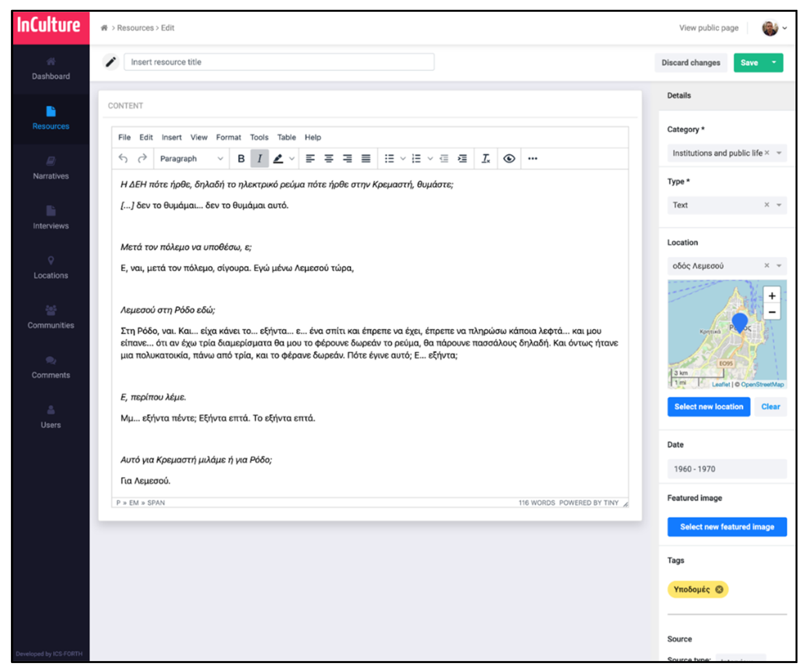Toggle the eye preview icon

point(509,159)
